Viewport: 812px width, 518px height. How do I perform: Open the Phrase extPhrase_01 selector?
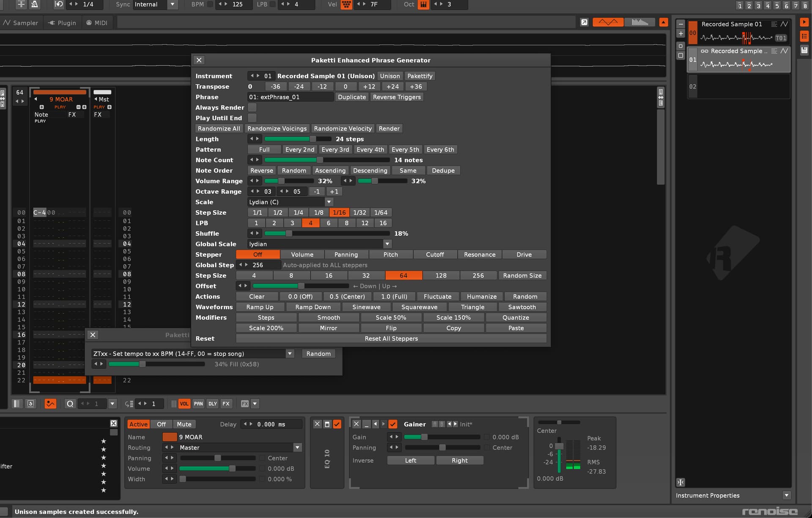point(291,97)
